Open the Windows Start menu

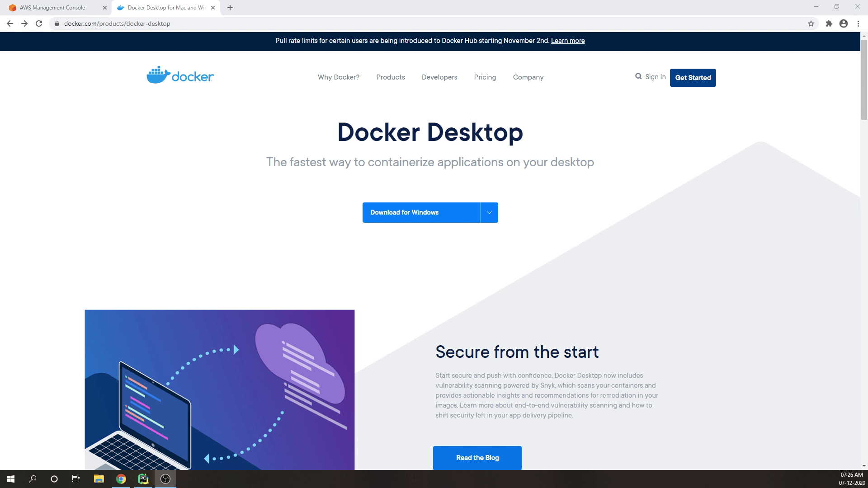point(11,479)
